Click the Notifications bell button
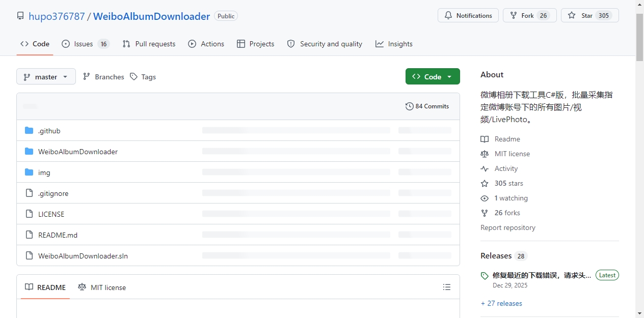 468,15
